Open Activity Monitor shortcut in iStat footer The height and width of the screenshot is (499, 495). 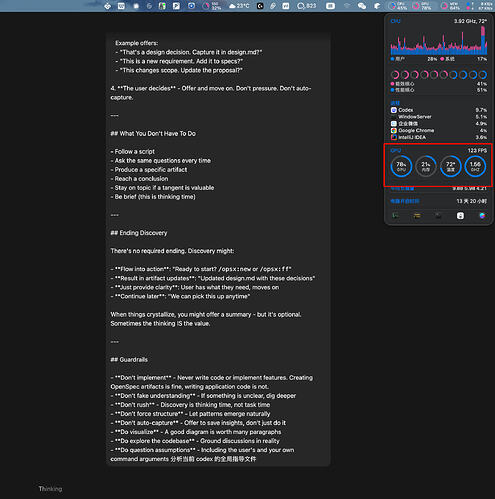coord(395,216)
